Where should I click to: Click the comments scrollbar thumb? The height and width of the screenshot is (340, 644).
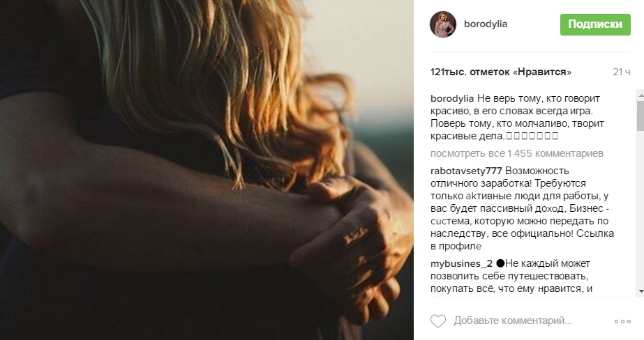click(641, 115)
